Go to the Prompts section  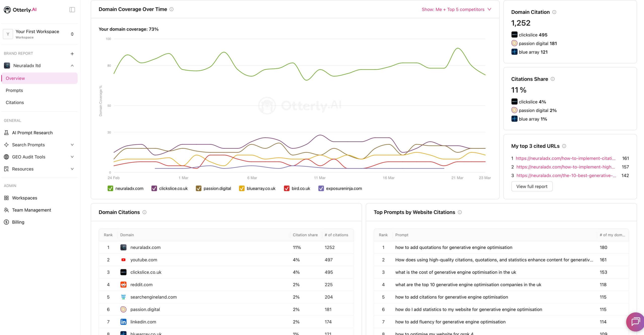coord(14,90)
